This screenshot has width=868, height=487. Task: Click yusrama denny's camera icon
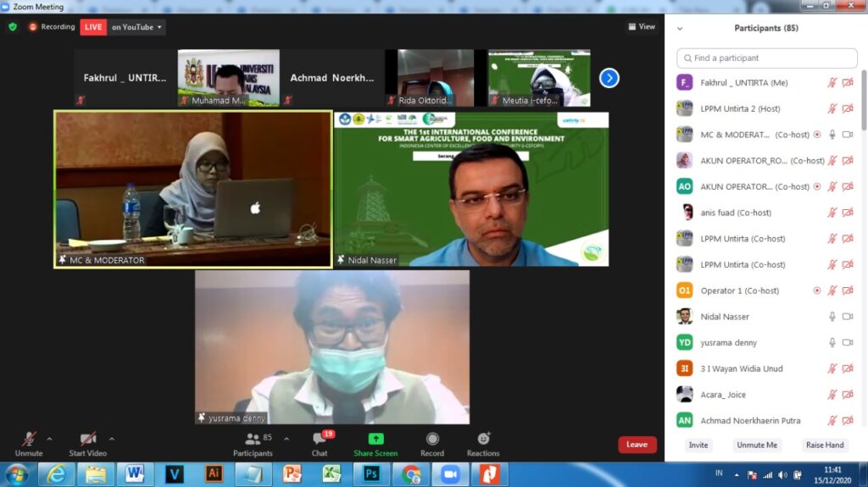pyautogui.click(x=848, y=342)
